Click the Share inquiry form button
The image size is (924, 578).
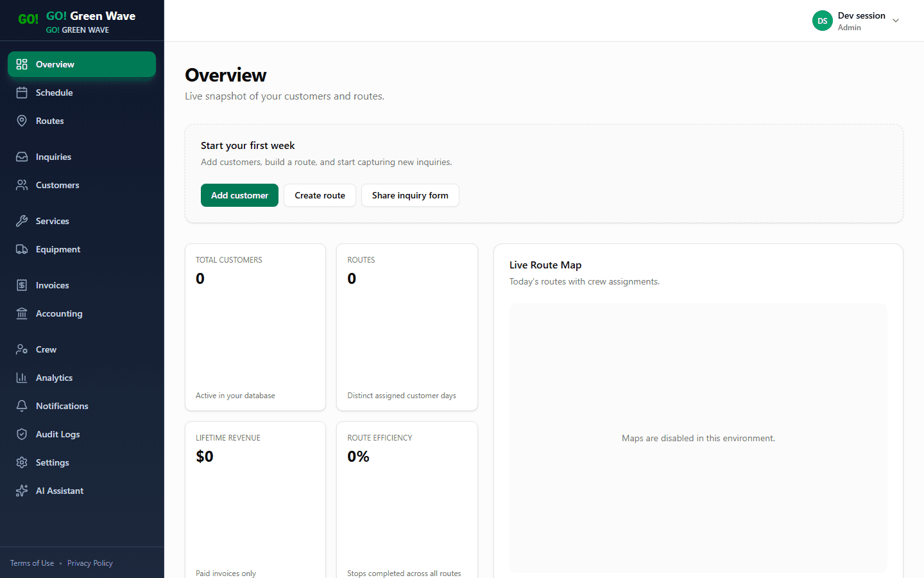pos(410,195)
